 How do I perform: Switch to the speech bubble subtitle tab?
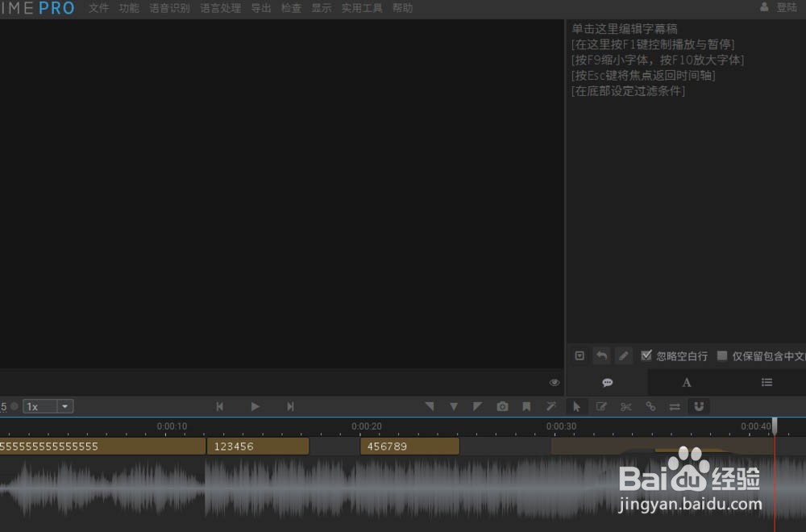coord(607,382)
